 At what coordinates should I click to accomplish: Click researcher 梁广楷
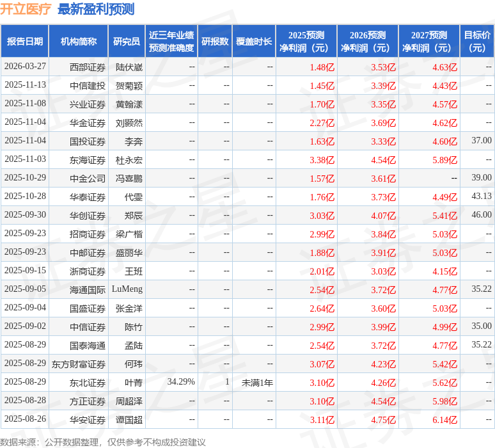(129, 234)
